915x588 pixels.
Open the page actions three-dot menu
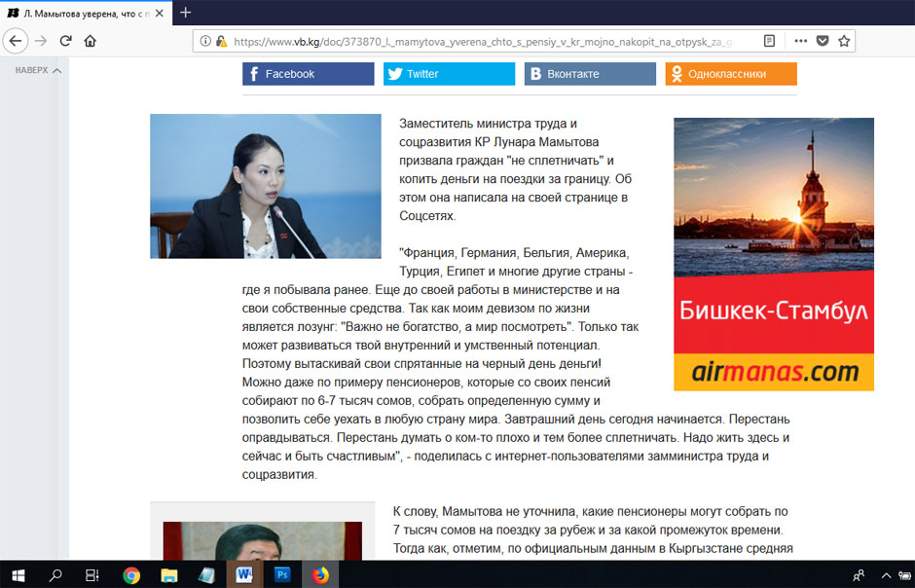800,41
